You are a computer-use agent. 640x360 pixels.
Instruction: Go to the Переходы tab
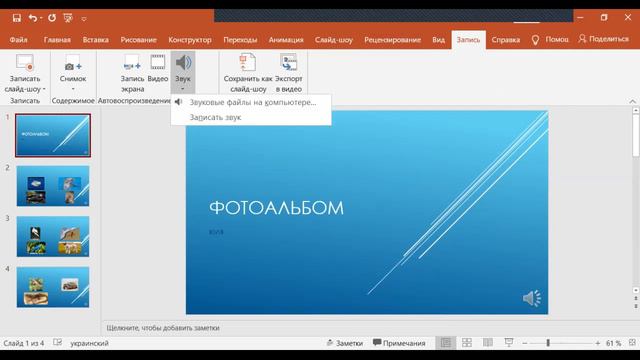pos(240,40)
